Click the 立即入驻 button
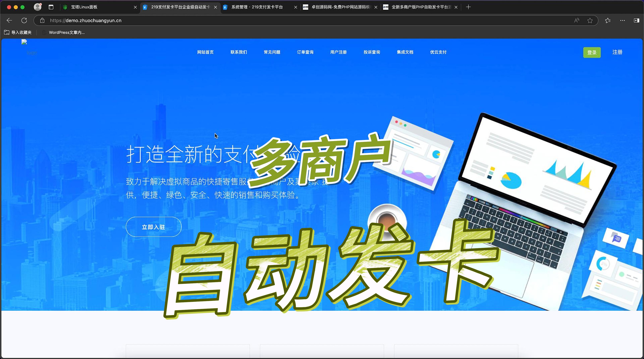Viewport: 644px width, 359px height. [154, 227]
